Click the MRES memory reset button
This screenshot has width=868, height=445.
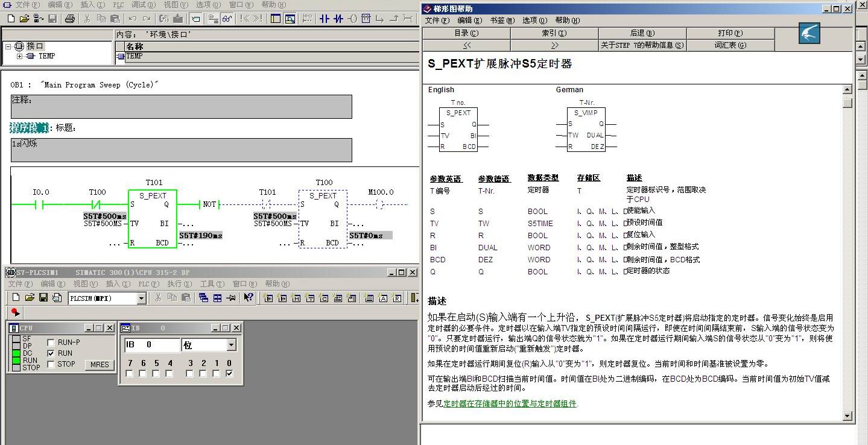click(100, 364)
